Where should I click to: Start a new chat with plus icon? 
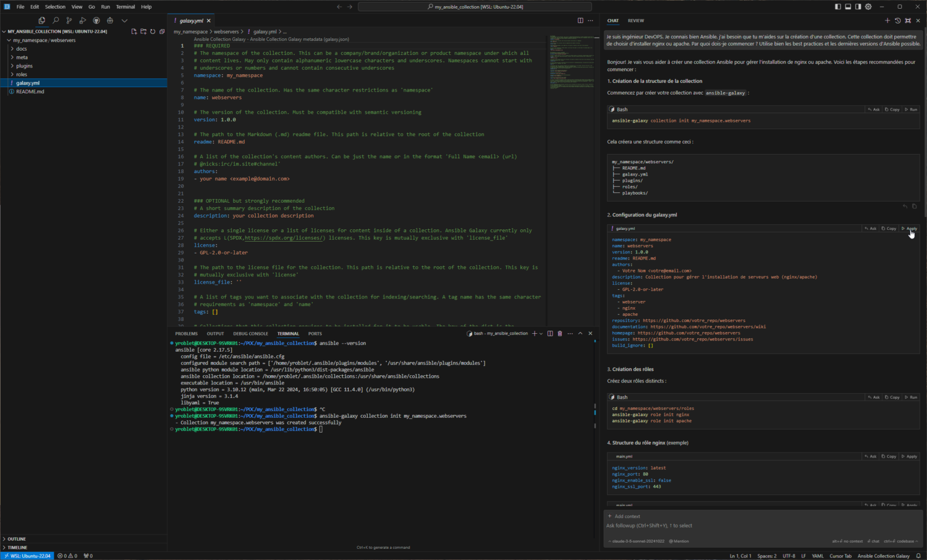coord(887,20)
